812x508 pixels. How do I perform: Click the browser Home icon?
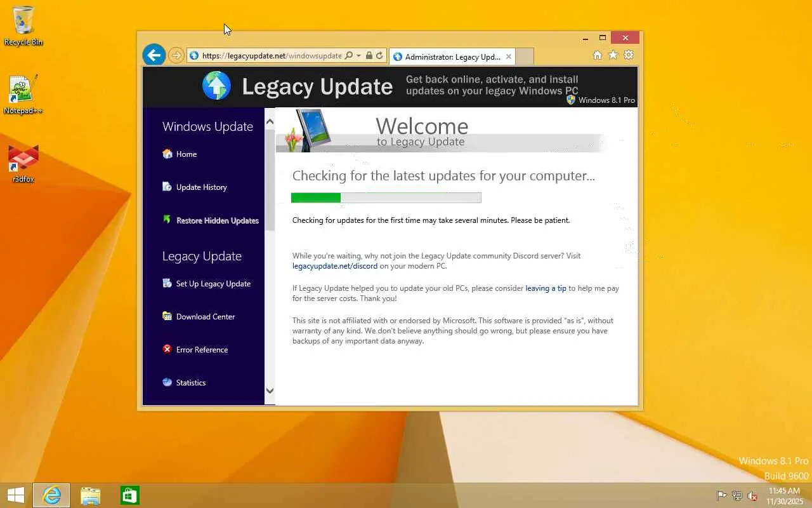[597, 55]
